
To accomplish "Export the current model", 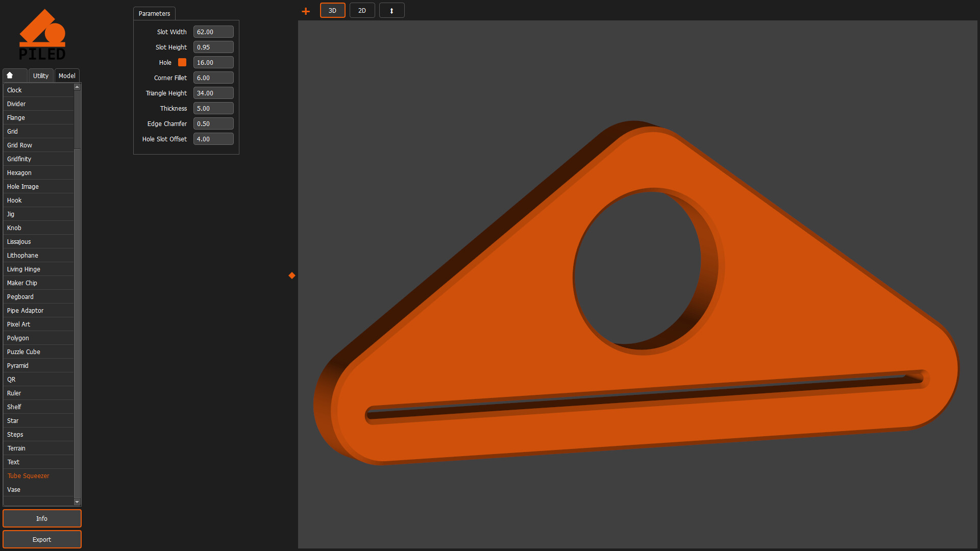I will click(42, 539).
